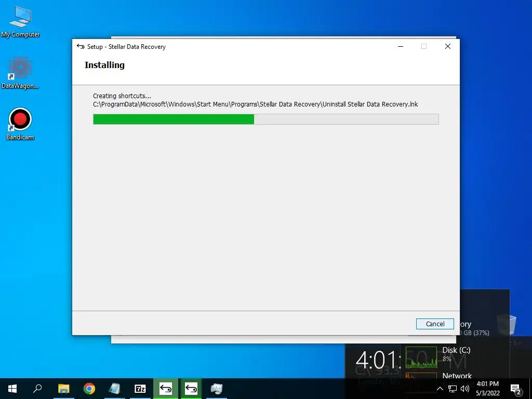Screen dimensions: 532x399
Task: Open the notepad-like taskbar icon beside Chrome
Action: (114, 389)
